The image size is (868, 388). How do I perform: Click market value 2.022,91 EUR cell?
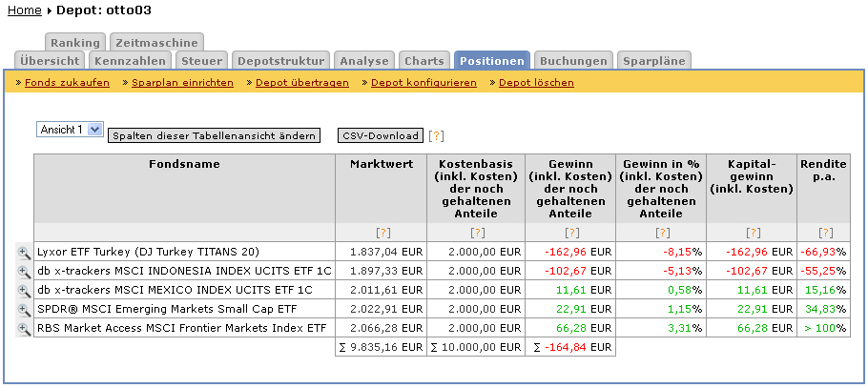[x=381, y=310]
